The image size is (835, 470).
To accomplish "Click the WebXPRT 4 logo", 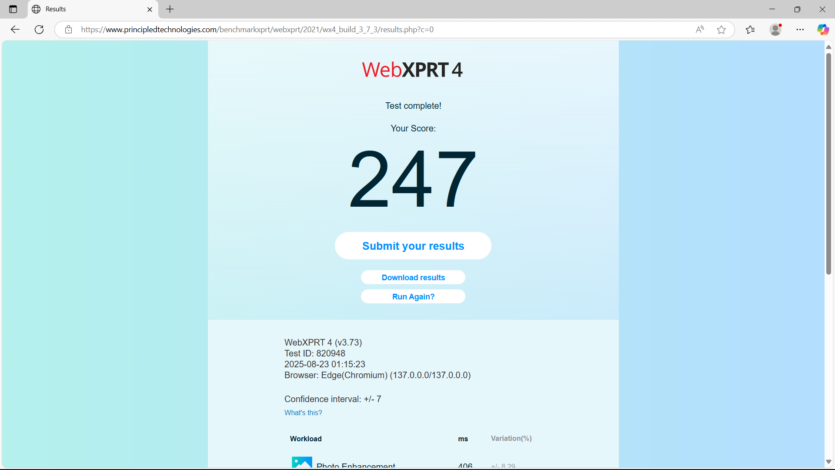I will click(412, 70).
